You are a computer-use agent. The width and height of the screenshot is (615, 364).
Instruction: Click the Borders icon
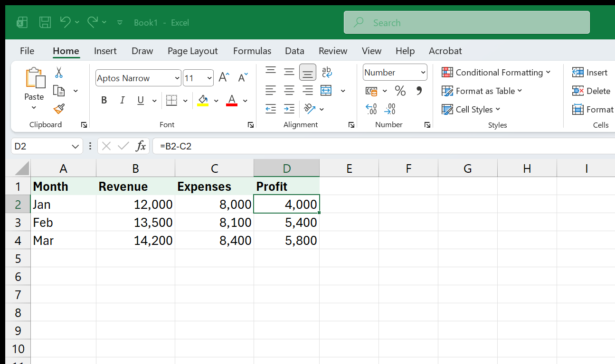pos(171,100)
